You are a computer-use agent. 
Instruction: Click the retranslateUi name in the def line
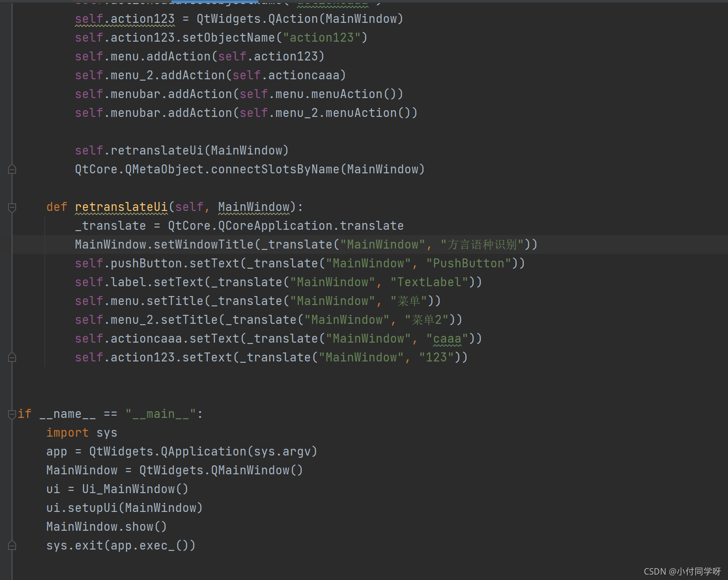tap(121, 207)
